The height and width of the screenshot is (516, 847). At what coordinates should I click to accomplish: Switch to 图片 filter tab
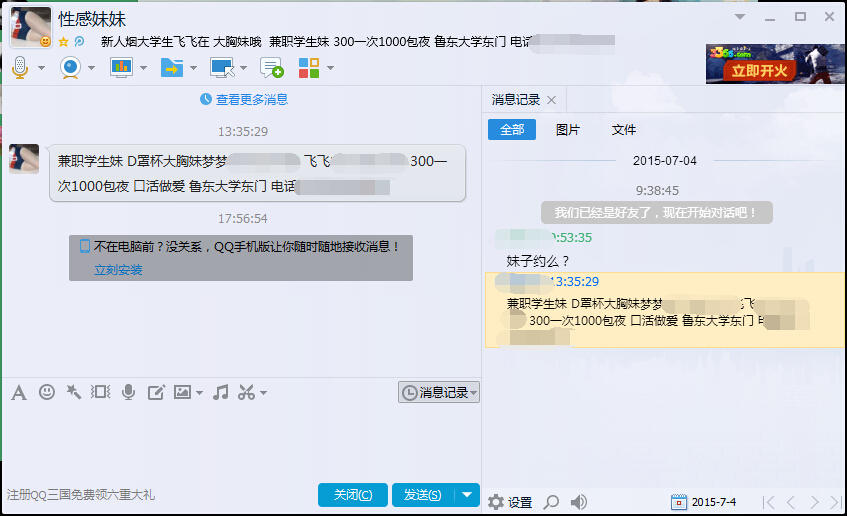point(568,130)
